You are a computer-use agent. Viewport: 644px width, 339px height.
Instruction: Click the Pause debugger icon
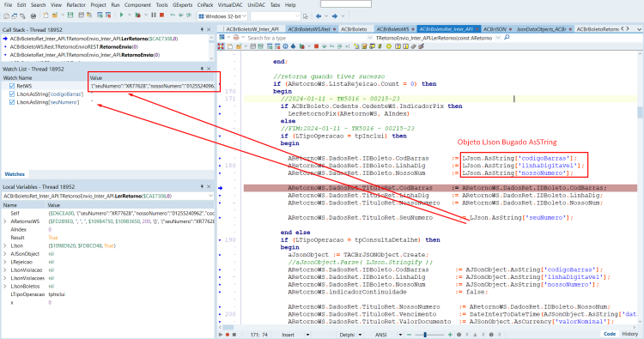tap(154, 15)
